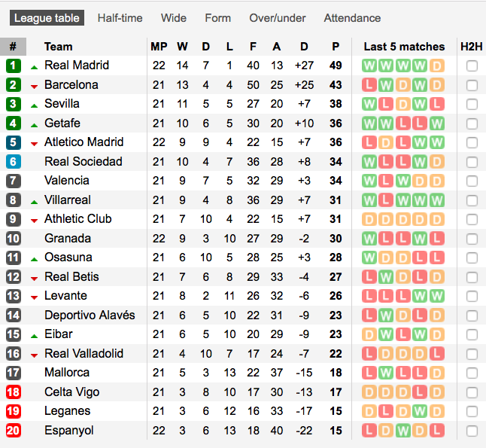Click Villarreal's last green W result icon
The image size is (489, 448).
[437, 200]
